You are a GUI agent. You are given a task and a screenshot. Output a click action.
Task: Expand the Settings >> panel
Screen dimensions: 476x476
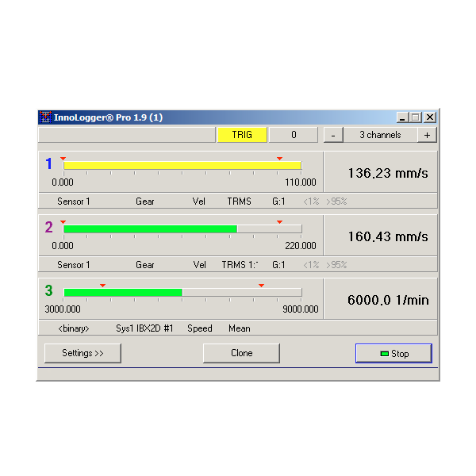83,353
